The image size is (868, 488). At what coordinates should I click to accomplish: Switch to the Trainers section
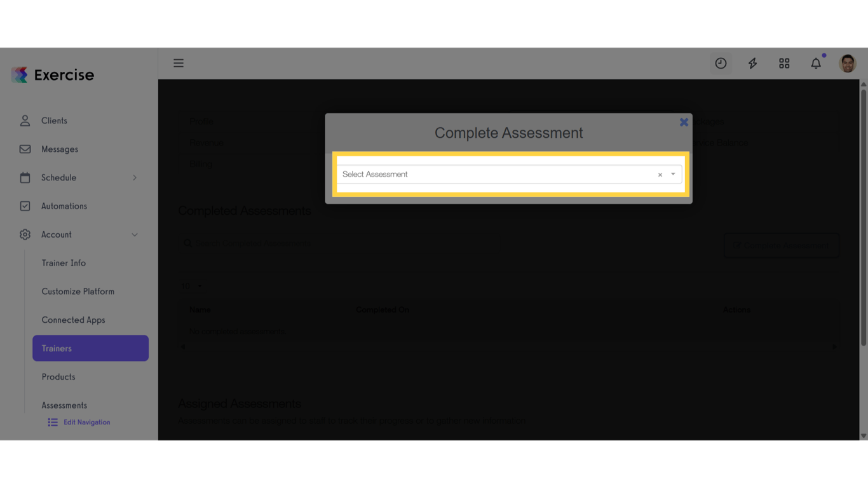pos(57,348)
